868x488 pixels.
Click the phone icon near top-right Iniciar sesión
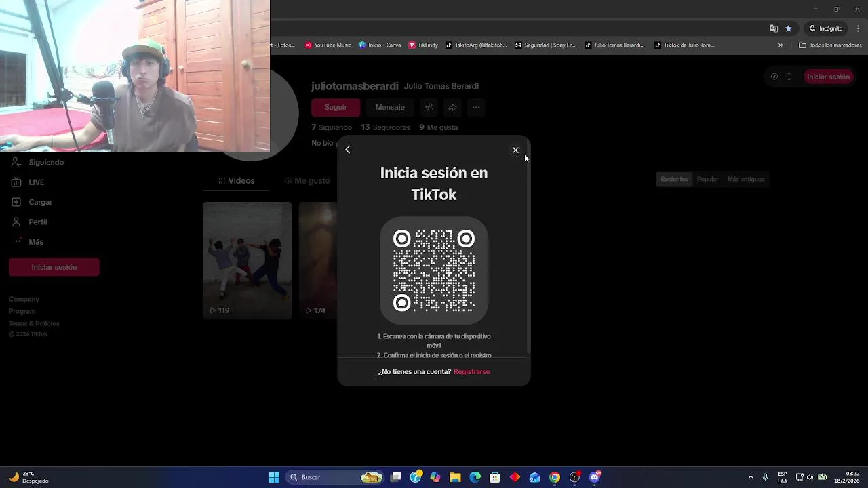(789, 77)
